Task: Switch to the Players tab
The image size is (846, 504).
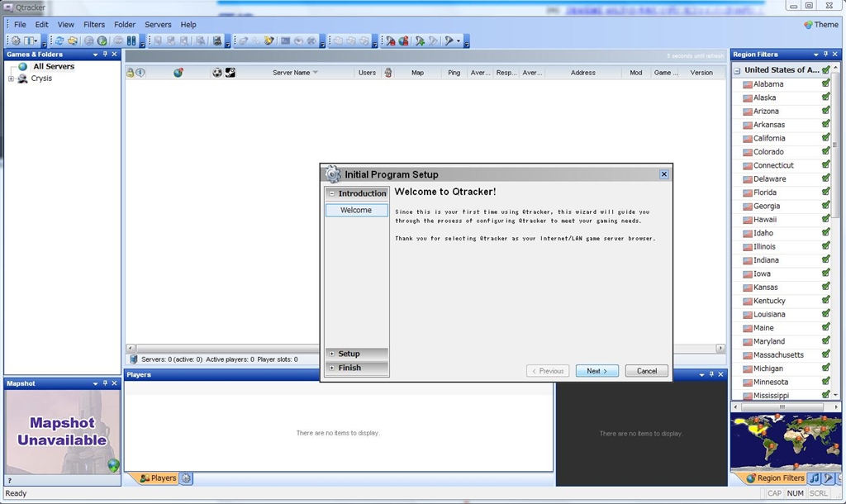Action: point(158,478)
